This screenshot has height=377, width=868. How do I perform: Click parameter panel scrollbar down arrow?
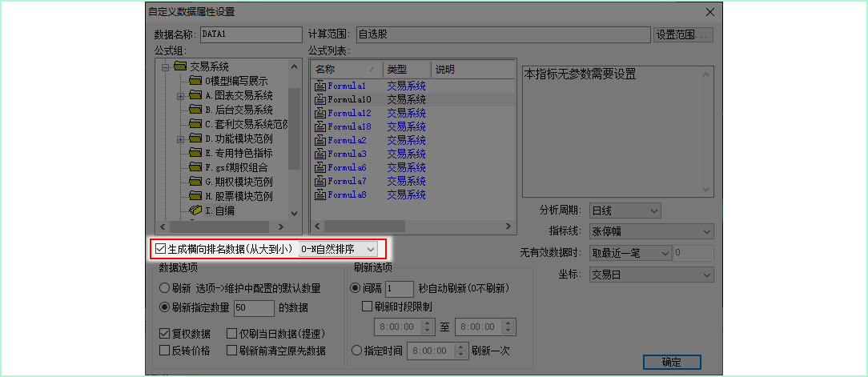point(705,190)
